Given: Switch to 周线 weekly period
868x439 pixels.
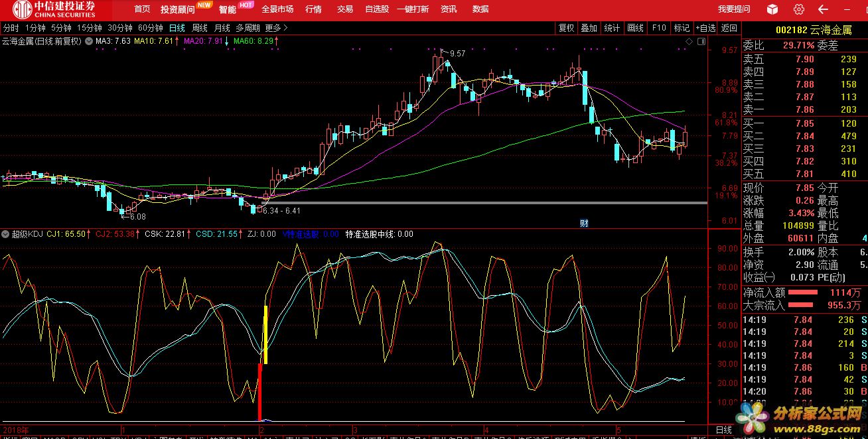Looking at the screenshot, I should coord(200,28).
